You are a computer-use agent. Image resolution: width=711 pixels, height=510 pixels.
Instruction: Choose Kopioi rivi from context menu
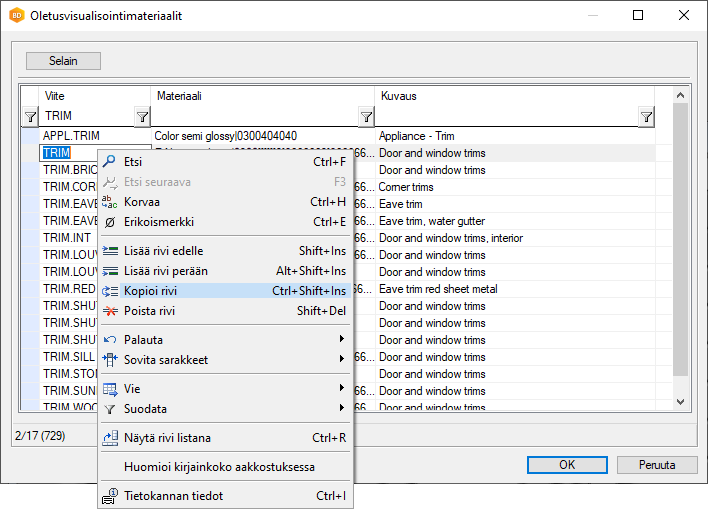[225, 291]
